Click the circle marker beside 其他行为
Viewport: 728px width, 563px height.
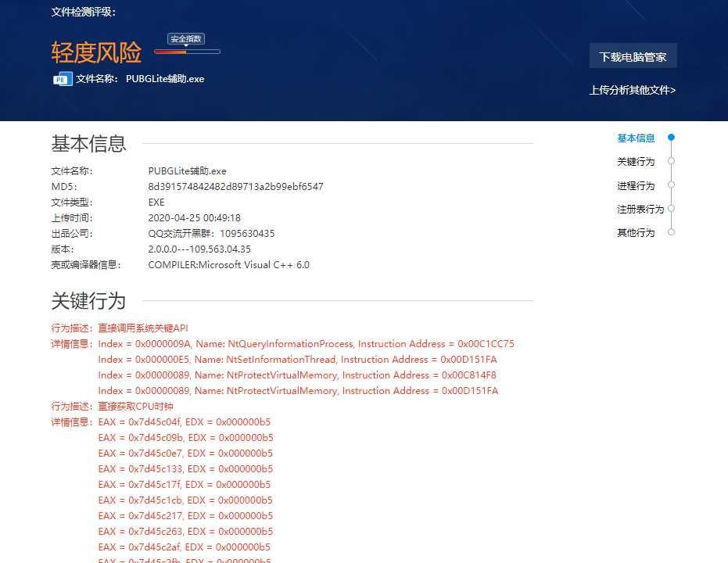pos(671,231)
